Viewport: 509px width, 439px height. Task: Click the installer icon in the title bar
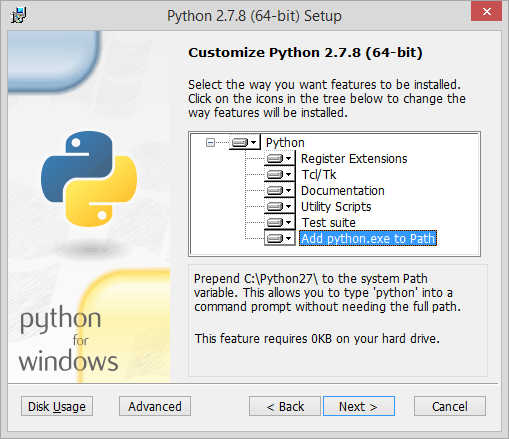(18, 15)
